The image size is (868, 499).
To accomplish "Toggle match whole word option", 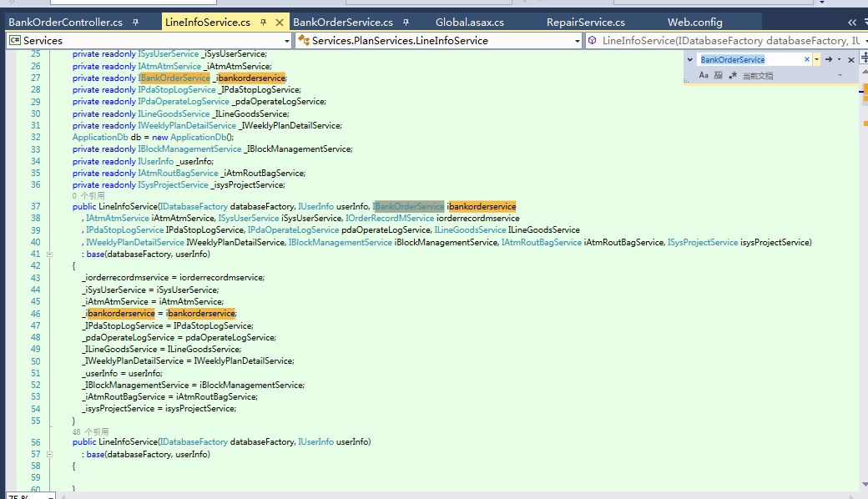I will pyautogui.click(x=718, y=75).
